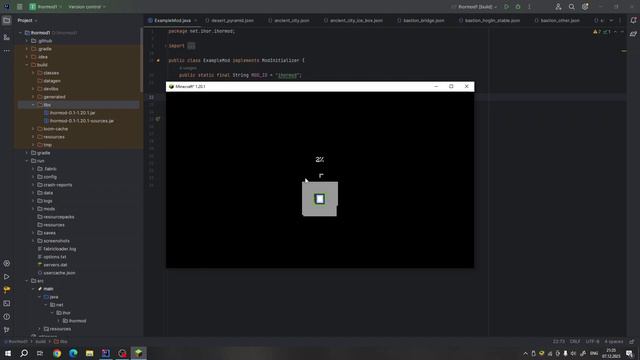The height and width of the screenshot is (360, 640).
Task: Open the Gradle tool window
Action: point(633,34)
